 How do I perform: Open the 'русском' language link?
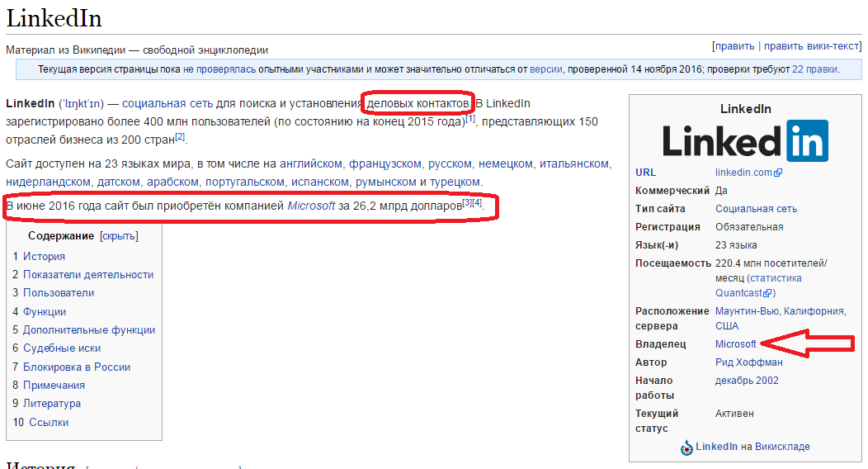[x=450, y=163]
